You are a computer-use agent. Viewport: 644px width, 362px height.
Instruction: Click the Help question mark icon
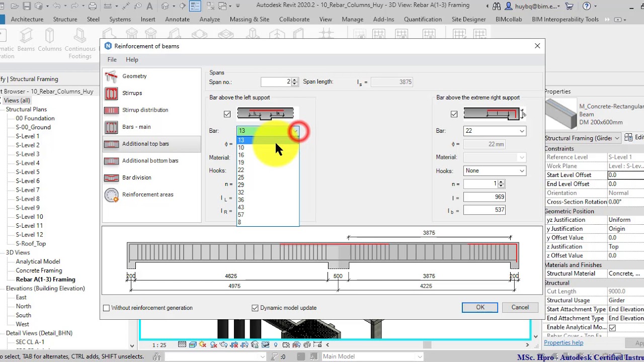pos(586,6)
